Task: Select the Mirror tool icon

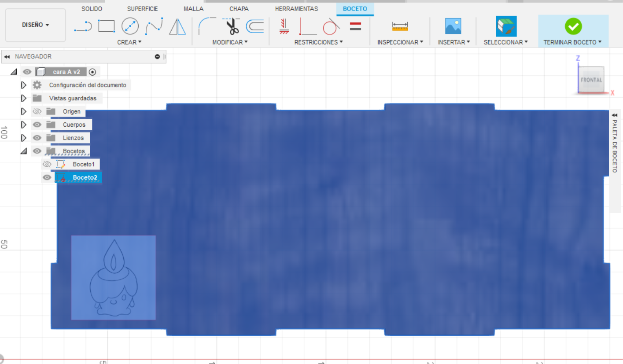Action: (178, 26)
